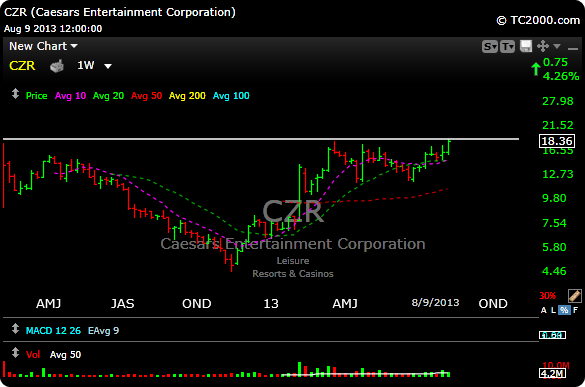Click the cash register icon beside CZR
This screenshot has width=585, height=387.
tap(57, 66)
